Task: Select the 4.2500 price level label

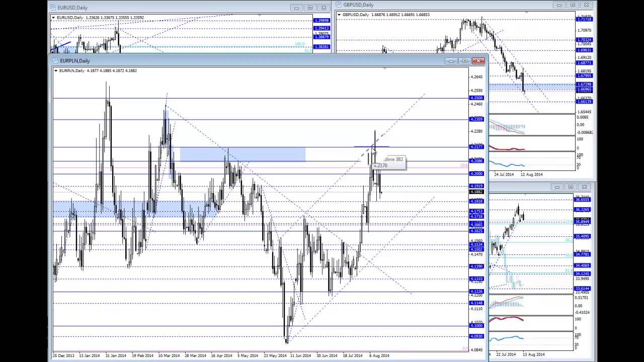Action: tap(476, 98)
